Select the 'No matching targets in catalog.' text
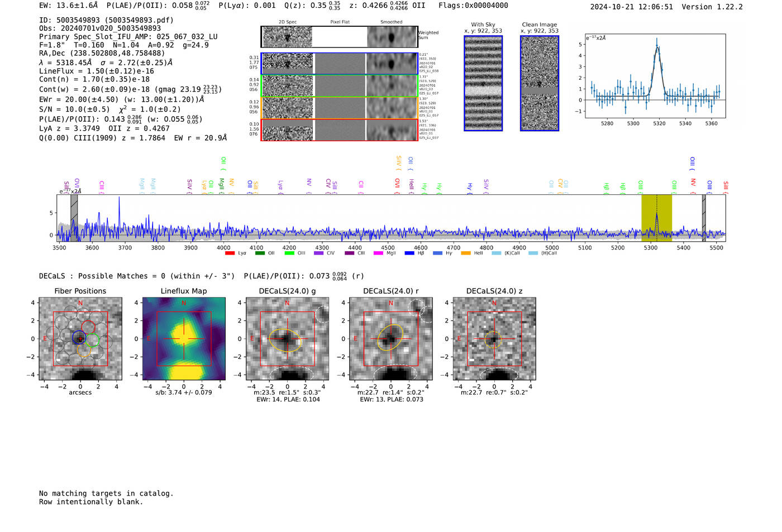Screen dimensions: 782x532 106,493
